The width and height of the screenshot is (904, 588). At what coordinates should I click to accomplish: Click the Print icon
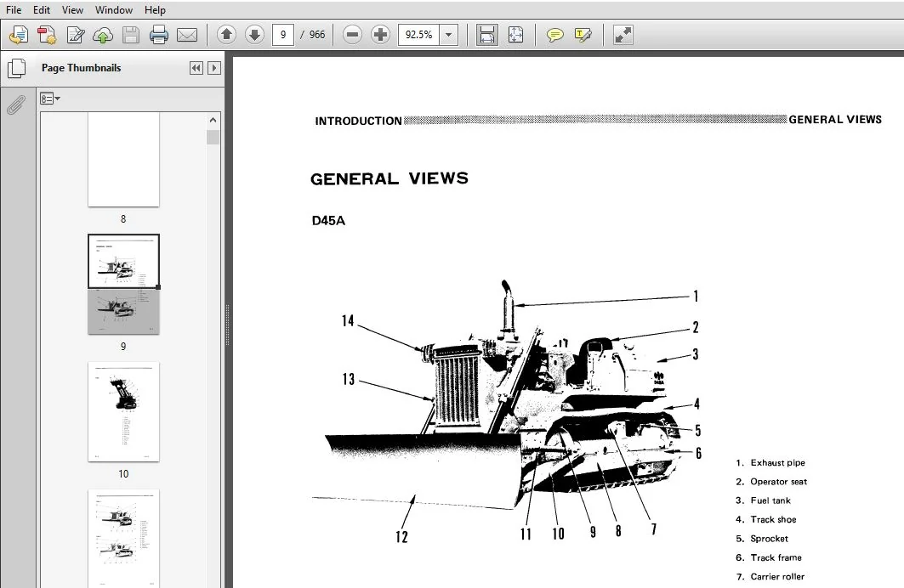pos(158,35)
